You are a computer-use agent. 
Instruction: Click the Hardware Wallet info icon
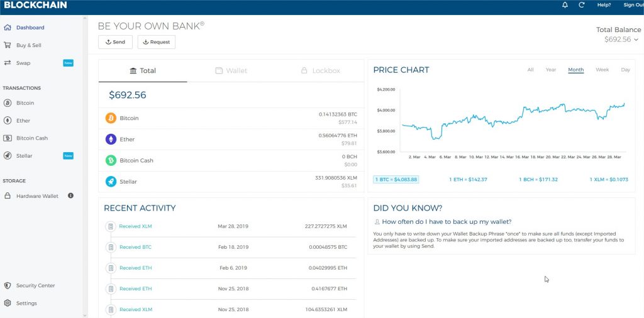coord(70,196)
